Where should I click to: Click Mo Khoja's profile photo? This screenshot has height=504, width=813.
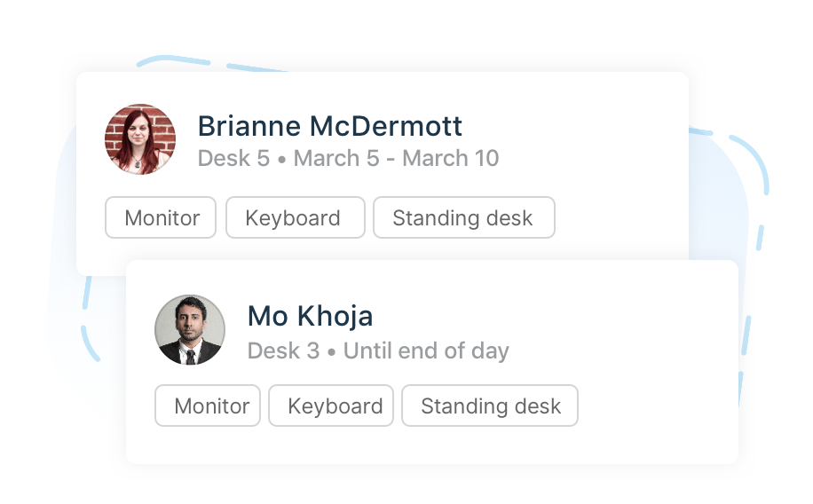coord(190,330)
